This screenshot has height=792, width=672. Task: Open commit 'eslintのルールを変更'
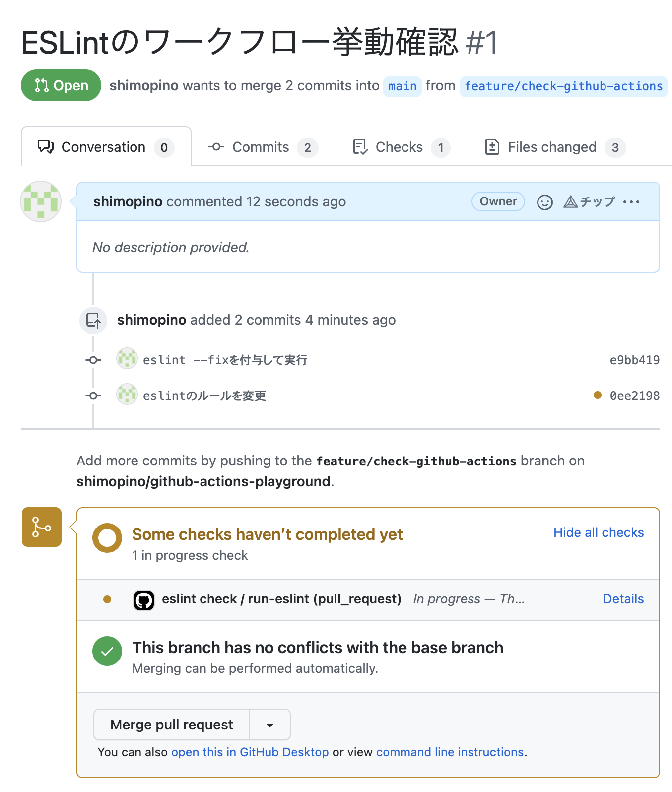[x=204, y=396]
